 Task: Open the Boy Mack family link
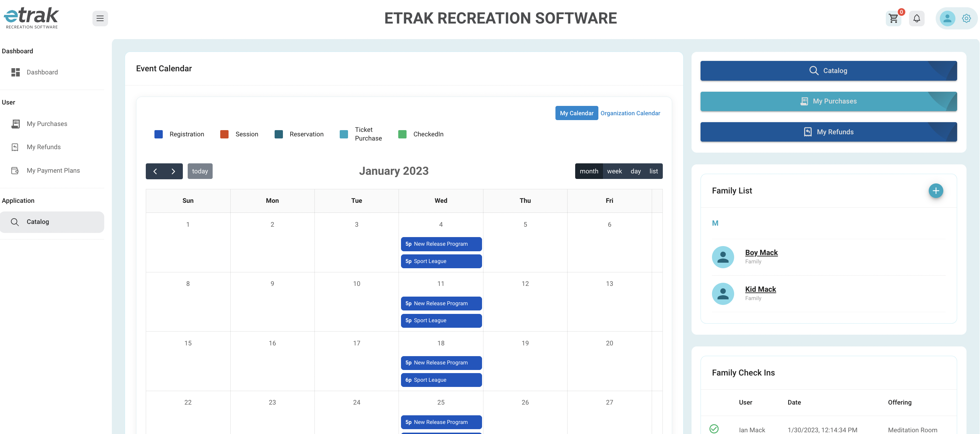point(761,253)
